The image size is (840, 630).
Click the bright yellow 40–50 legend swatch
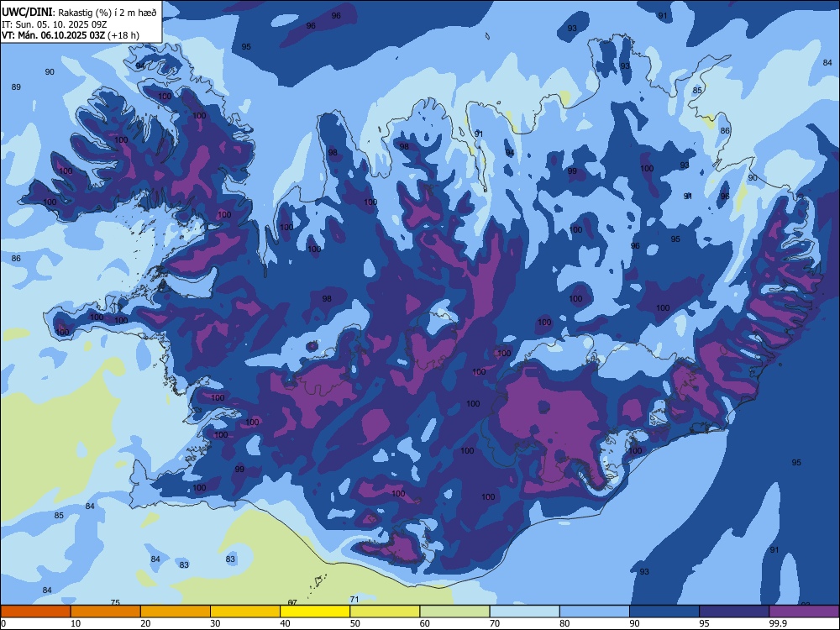[x=315, y=612]
